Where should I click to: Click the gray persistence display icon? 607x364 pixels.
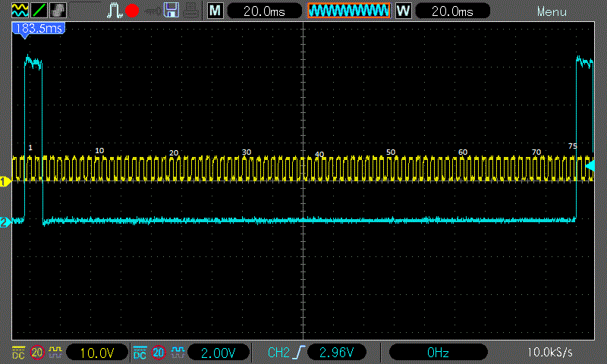coord(58,11)
